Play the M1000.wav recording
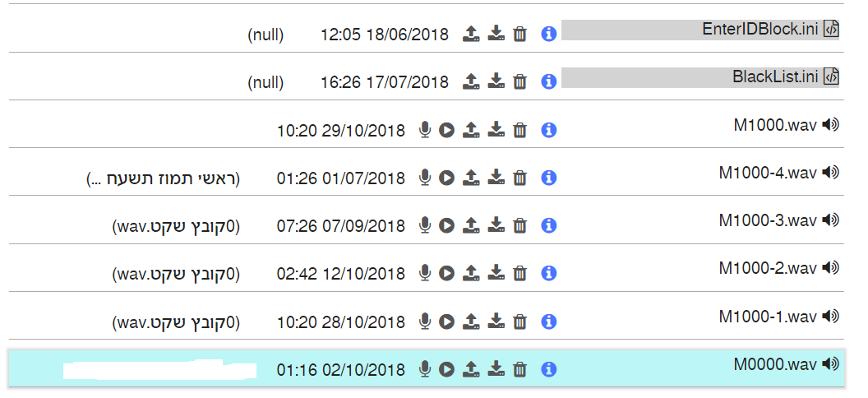Screen dimensions: 868x398 click(x=446, y=130)
